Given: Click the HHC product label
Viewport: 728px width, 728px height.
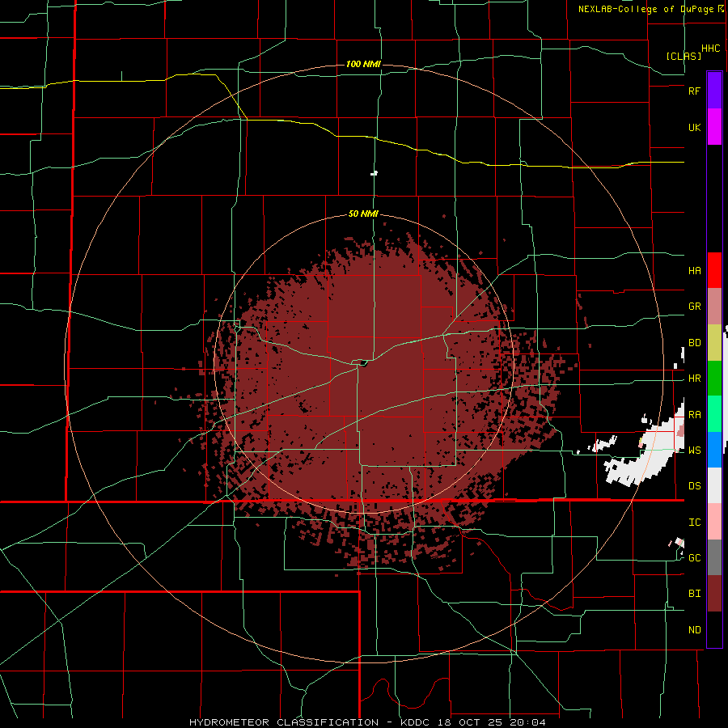Looking at the screenshot, I should point(711,49).
